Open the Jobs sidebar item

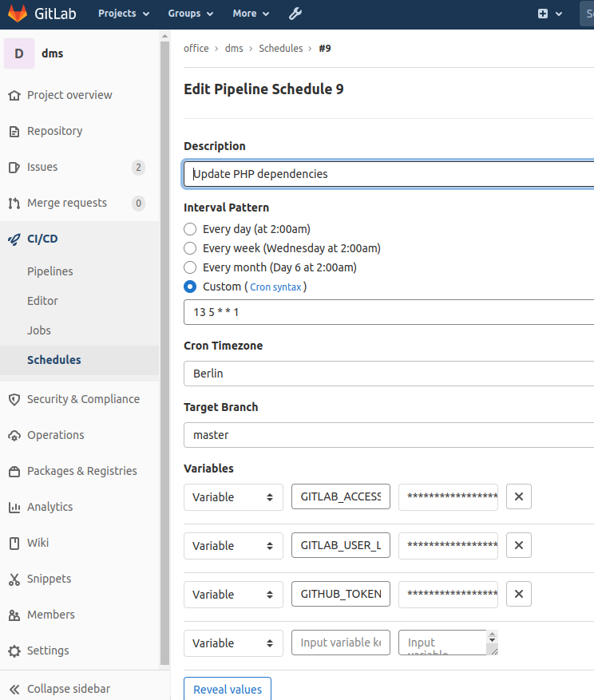(39, 330)
